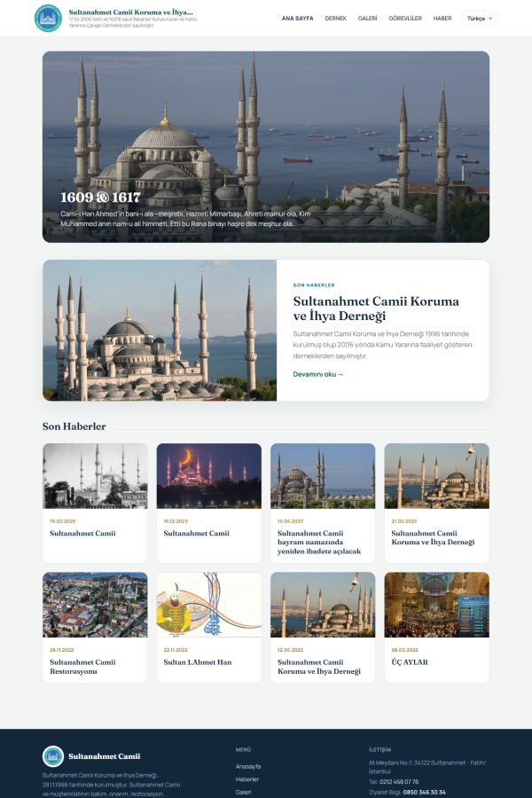Click the date 08.02.2022 on last card
This screenshot has width=532, height=798.
tap(404, 650)
